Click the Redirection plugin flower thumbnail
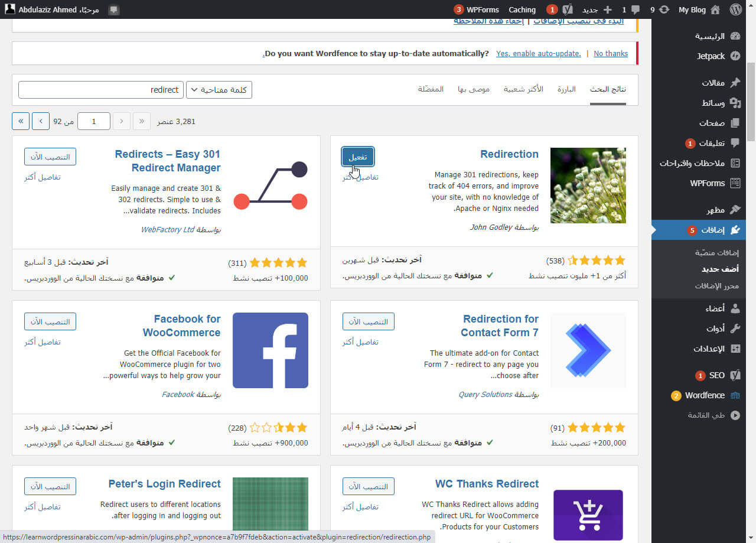Screen dimensions: 756x543 coord(588,186)
